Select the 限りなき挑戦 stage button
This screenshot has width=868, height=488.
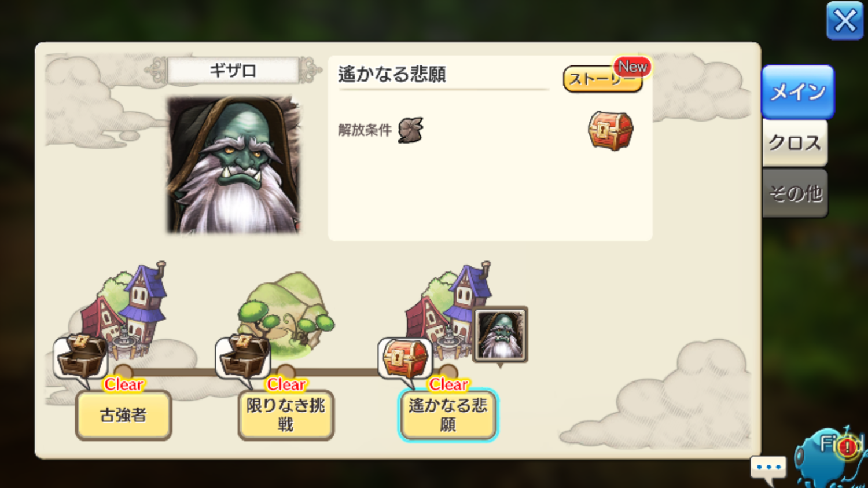(x=286, y=415)
